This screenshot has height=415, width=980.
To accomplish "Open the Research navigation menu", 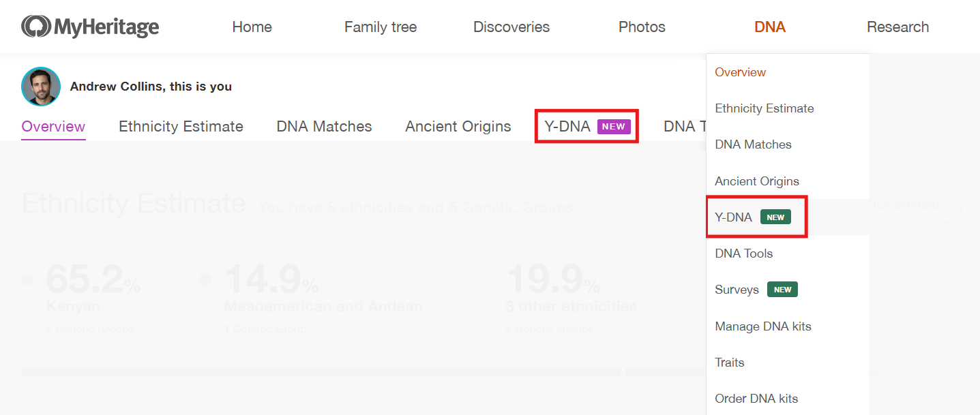I will tap(897, 27).
